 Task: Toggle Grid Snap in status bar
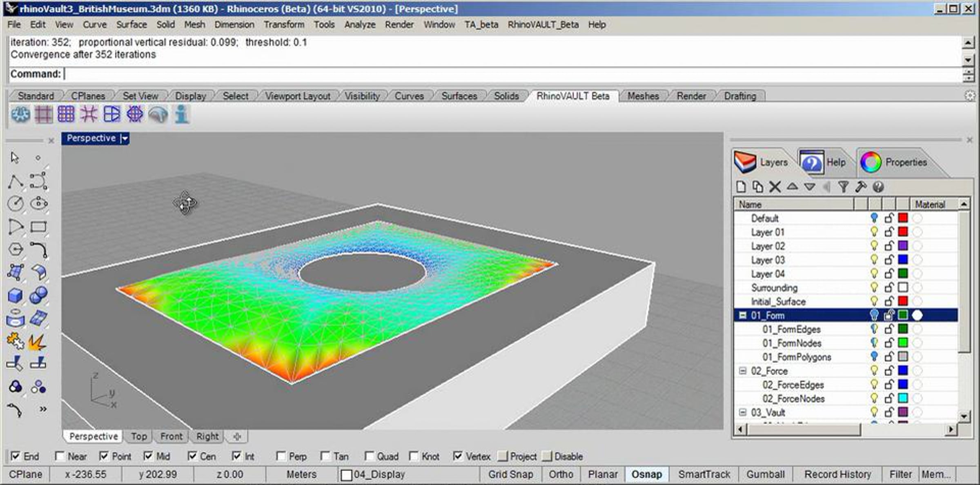tap(510, 474)
